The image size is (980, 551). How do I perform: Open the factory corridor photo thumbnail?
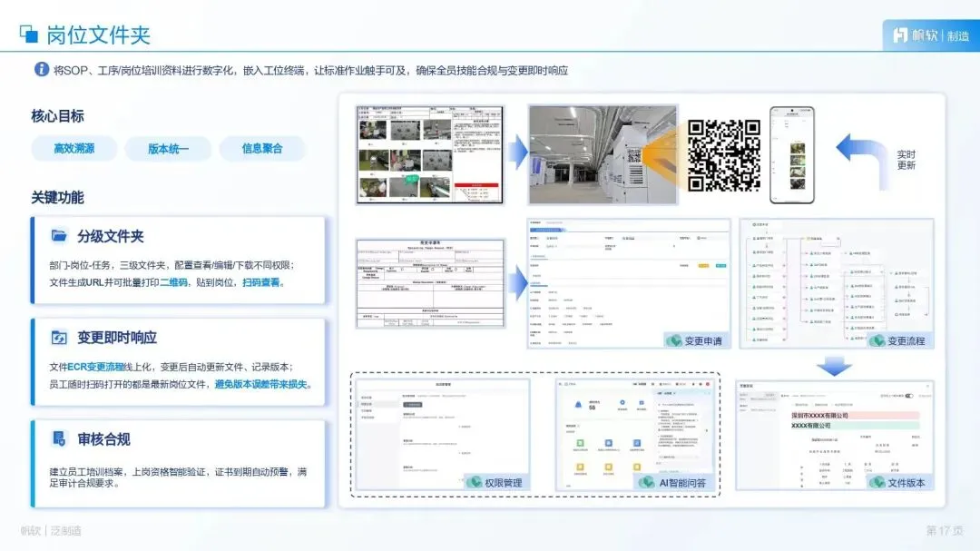tap(603, 154)
